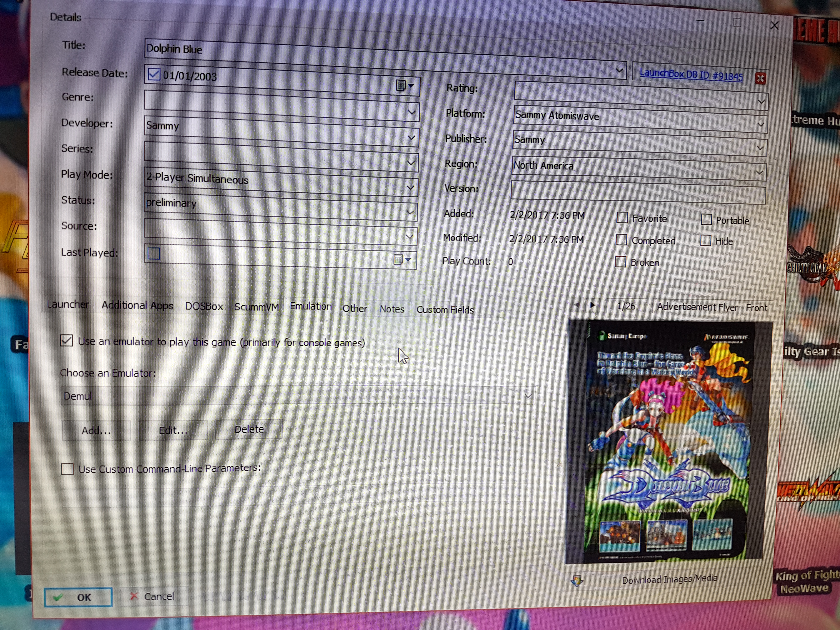This screenshot has height=630, width=840.
Task: Click the Download Images/Media shield icon
Action: 577,580
